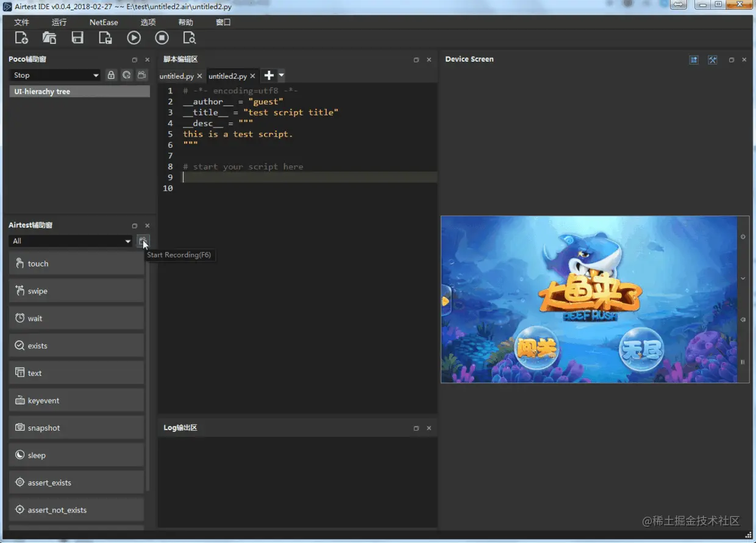Click the "test script title" string in editor
The height and width of the screenshot is (543, 756).
click(x=291, y=112)
